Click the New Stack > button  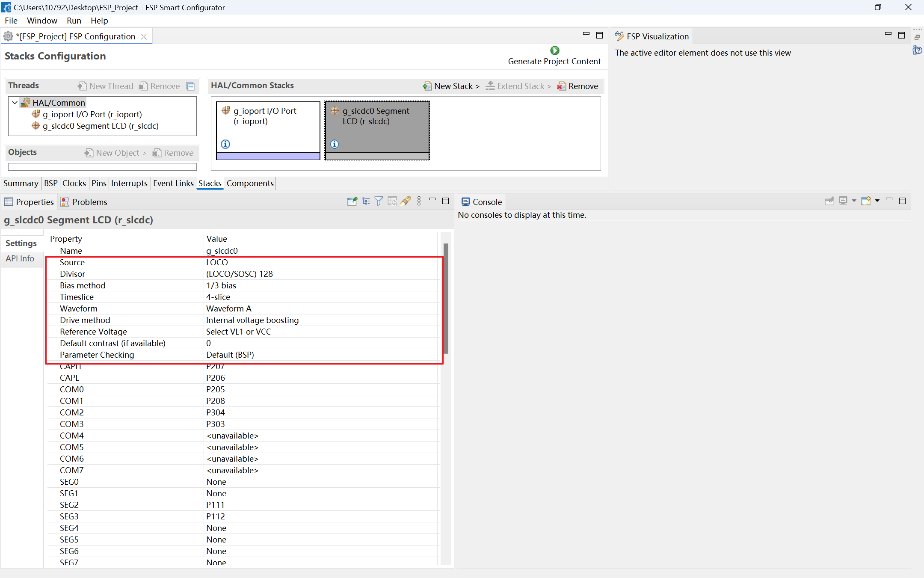pyautogui.click(x=451, y=86)
